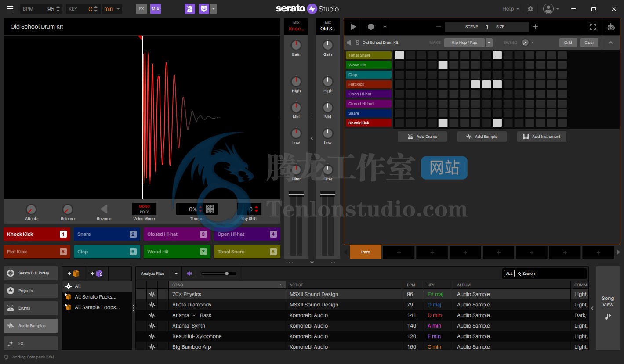Click the purple Twitch icon in toolbar
The height and width of the screenshot is (364, 624).
coord(203,9)
